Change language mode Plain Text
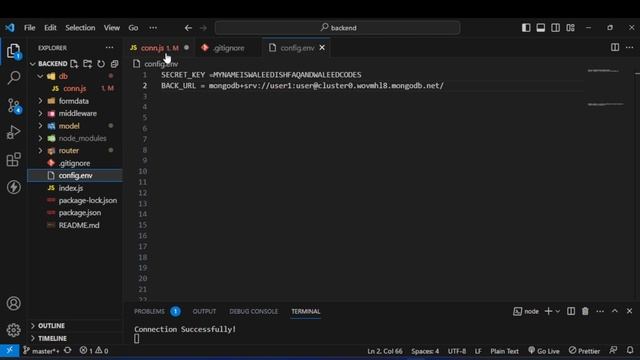This screenshot has width=640, height=360. [504, 351]
